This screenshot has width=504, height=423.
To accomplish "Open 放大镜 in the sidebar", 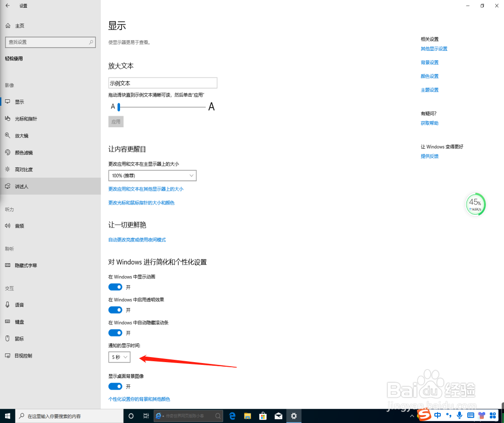I will point(50,136).
